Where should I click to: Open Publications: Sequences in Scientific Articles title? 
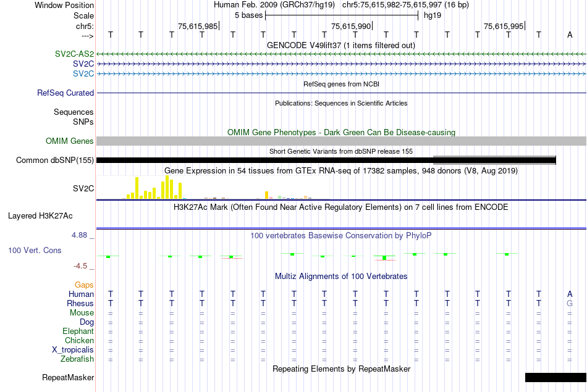pyautogui.click(x=341, y=103)
